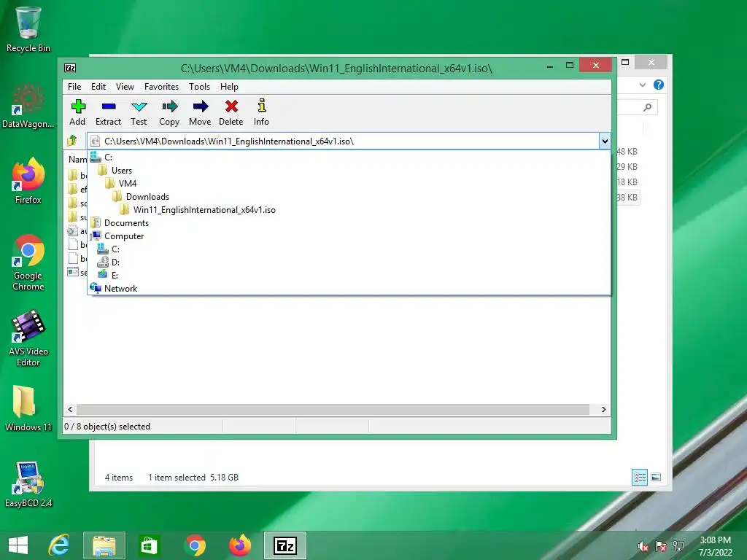Open Windows Store from taskbar
This screenshot has width=747, height=560.
click(149, 545)
